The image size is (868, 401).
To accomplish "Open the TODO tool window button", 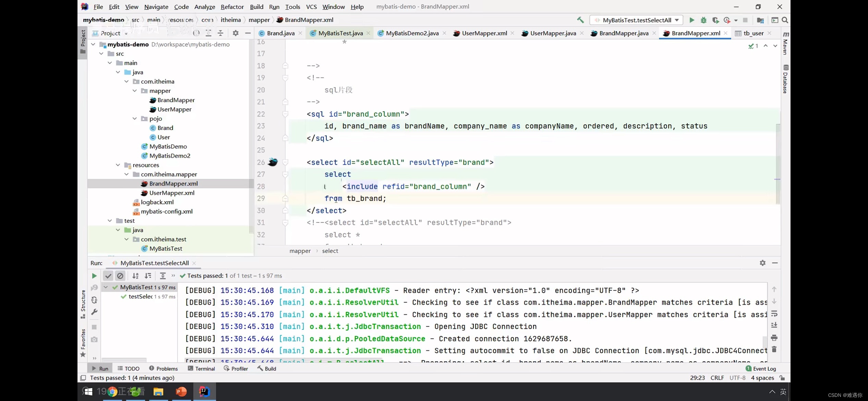I will pos(129,368).
